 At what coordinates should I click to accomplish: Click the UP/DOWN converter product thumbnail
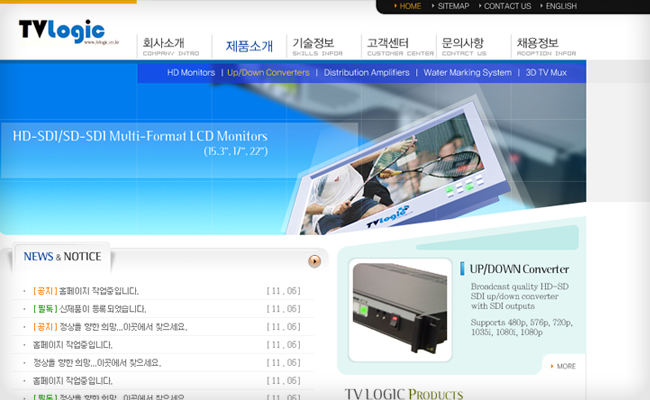(x=400, y=310)
